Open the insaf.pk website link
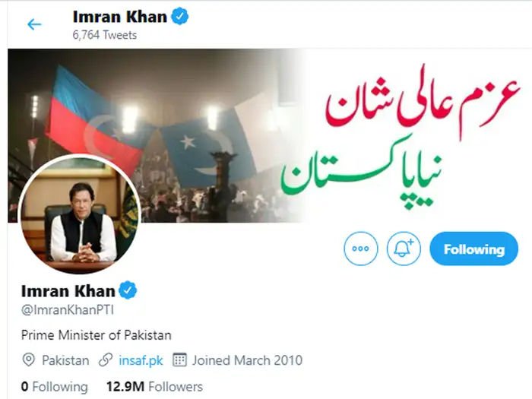 pos(141,360)
